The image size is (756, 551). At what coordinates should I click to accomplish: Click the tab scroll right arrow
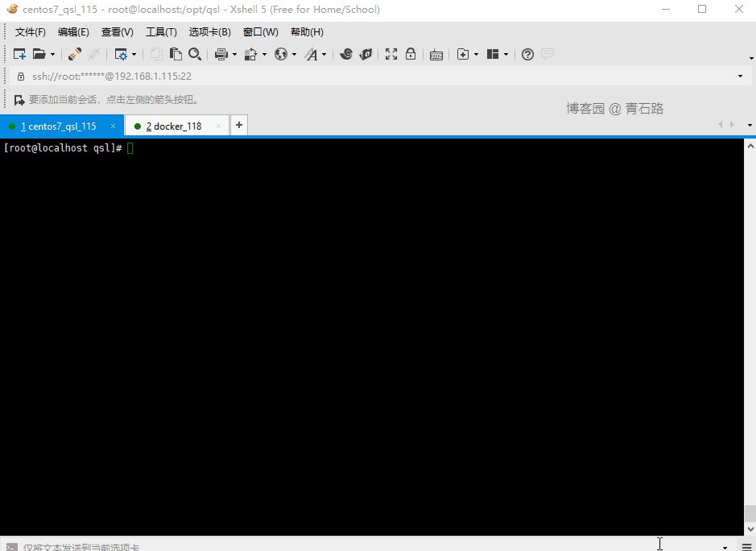(x=733, y=125)
